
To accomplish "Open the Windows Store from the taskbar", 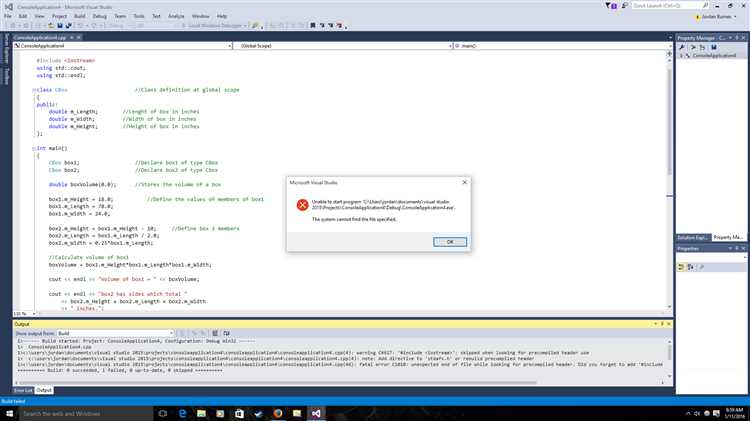I will pos(240,413).
